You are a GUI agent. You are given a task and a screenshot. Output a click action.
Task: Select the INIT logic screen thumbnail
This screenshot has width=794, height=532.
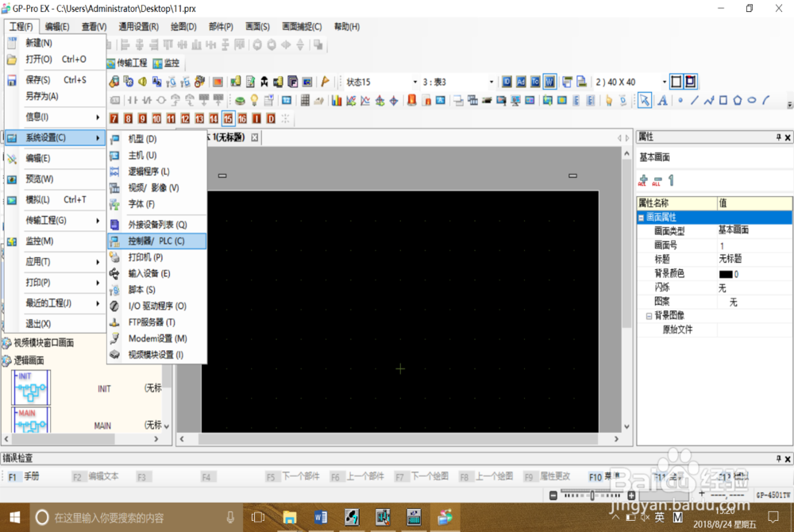pos(31,387)
